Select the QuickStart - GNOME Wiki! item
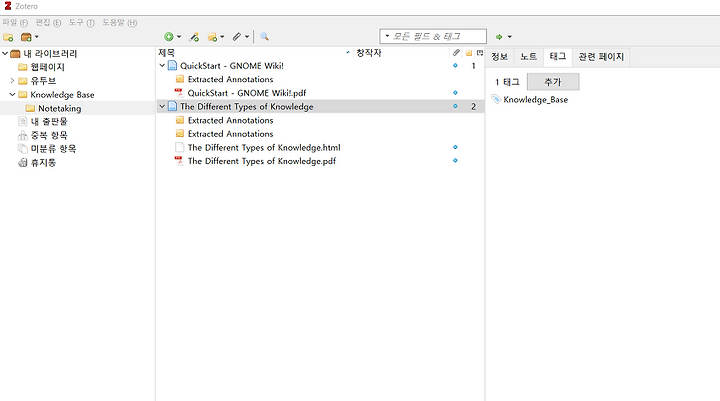Viewport: 720px width, 401px height. point(232,66)
